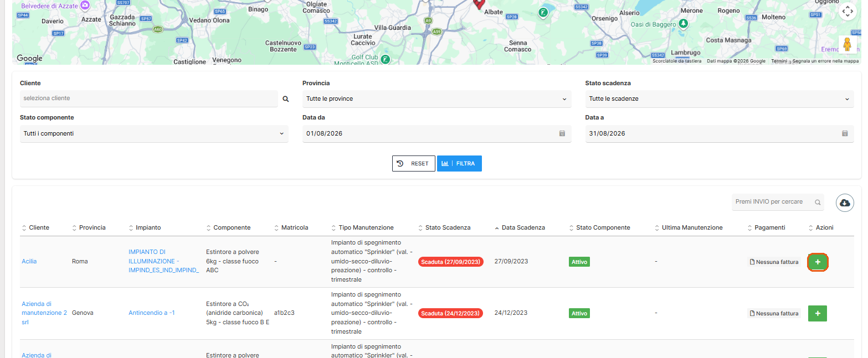This screenshot has width=868, height=358.
Task: Click Scorciatoie da tastiera map link
Action: coord(677,61)
